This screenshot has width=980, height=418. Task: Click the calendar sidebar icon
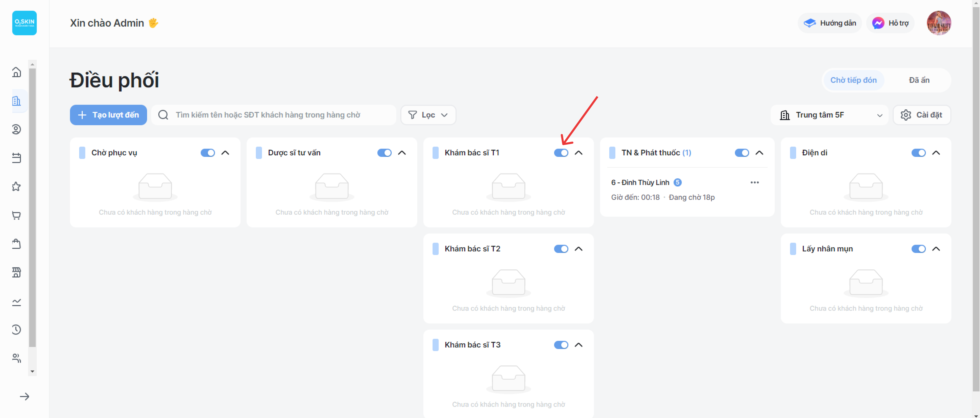16,158
